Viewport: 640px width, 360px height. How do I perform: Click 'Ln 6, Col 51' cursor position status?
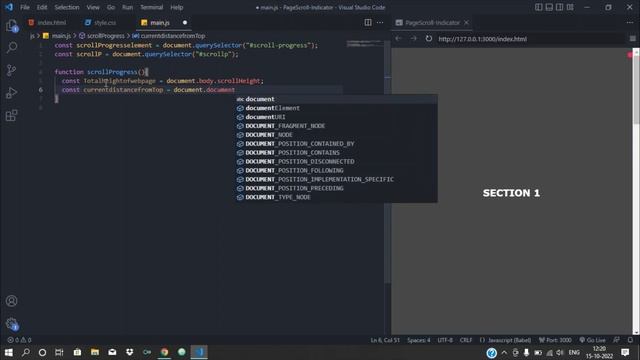click(x=385, y=340)
